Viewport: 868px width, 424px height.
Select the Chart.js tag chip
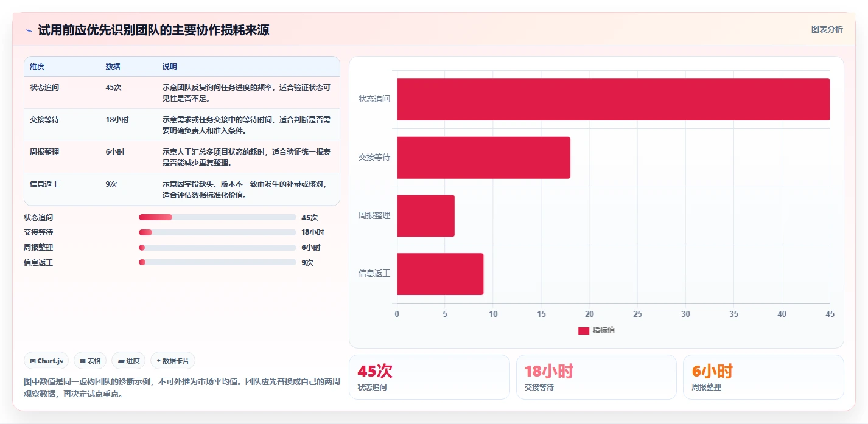(46, 361)
